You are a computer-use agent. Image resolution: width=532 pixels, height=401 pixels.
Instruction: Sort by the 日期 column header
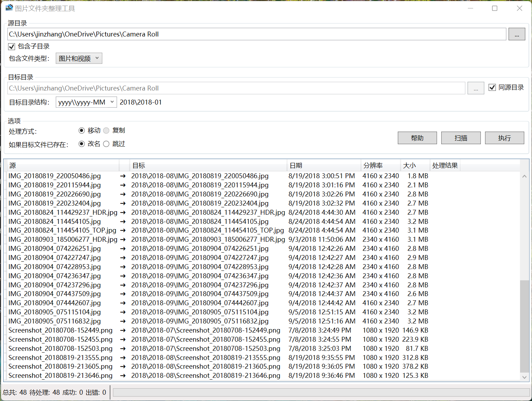pos(324,165)
